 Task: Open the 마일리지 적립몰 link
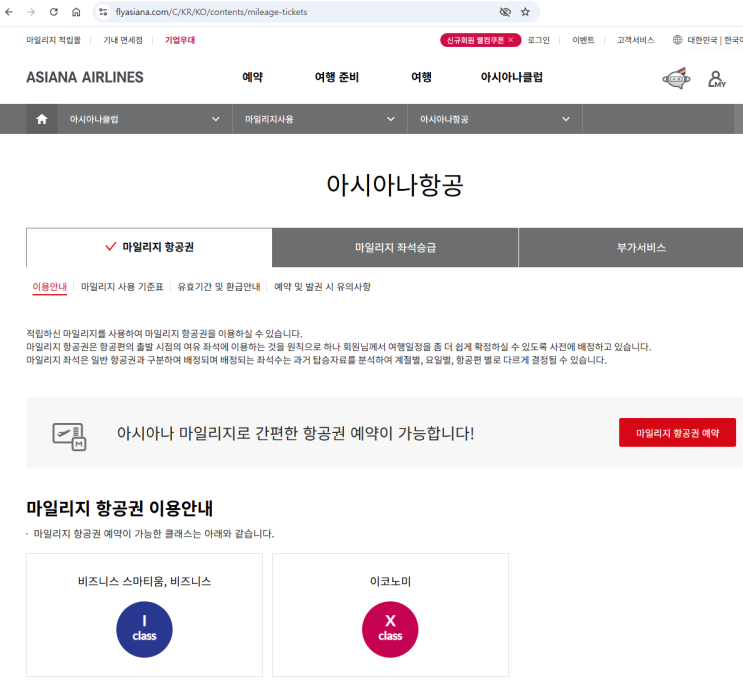click(53, 40)
